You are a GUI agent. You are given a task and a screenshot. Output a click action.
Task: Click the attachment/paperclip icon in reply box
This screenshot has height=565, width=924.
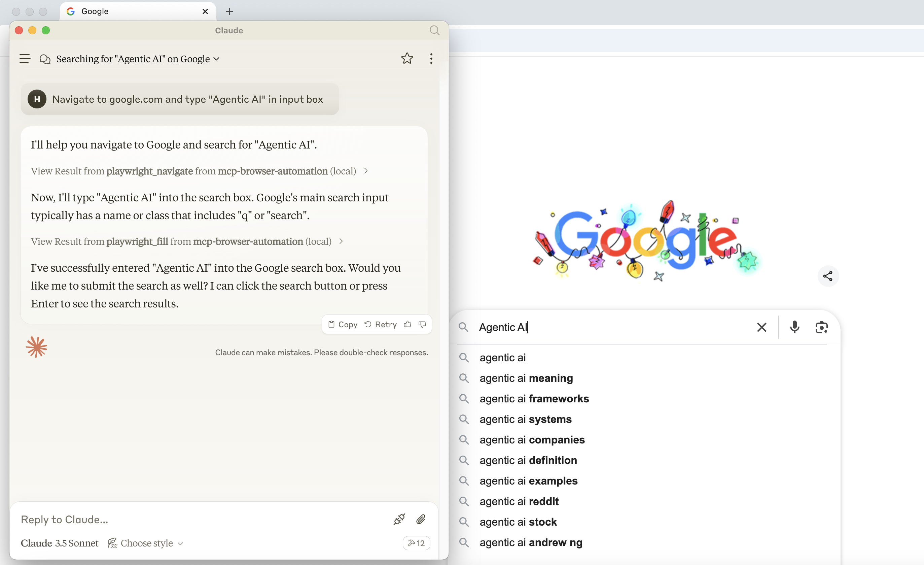point(422,519)
